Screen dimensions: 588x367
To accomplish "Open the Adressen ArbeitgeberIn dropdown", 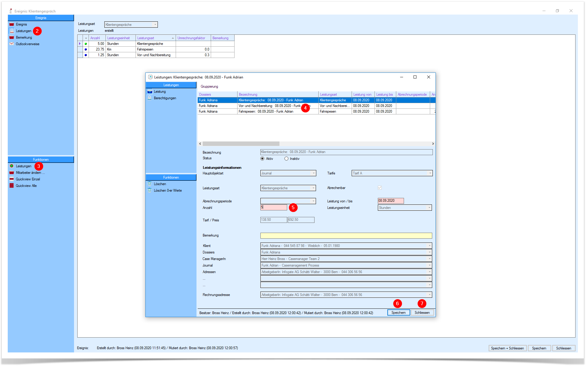I will click(430, 272).
